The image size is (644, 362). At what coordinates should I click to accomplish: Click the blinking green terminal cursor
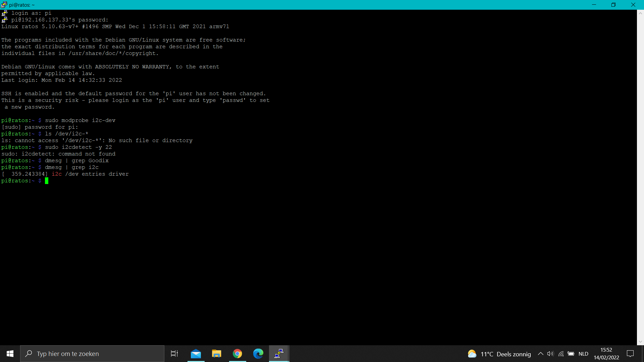(x=47, y=181)
